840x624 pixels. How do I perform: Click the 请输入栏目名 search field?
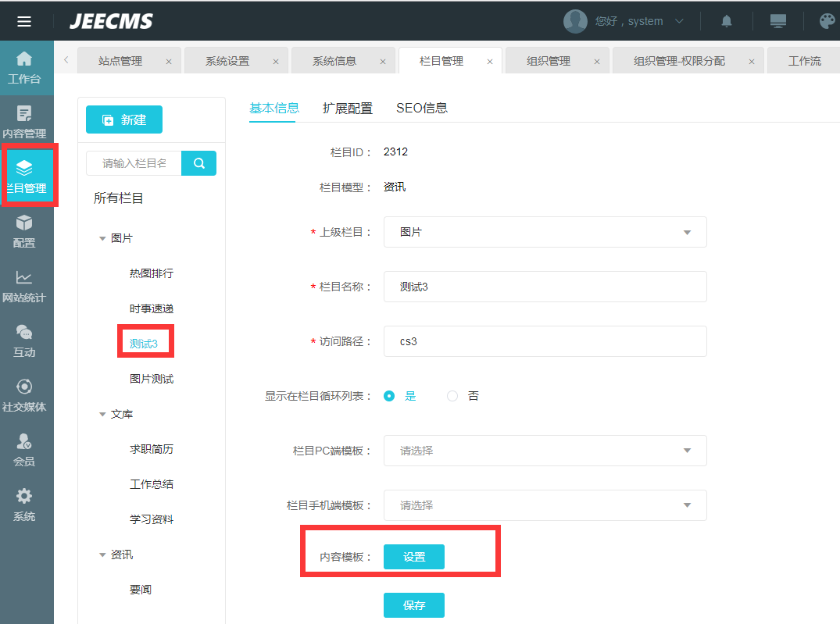(134, 163)
